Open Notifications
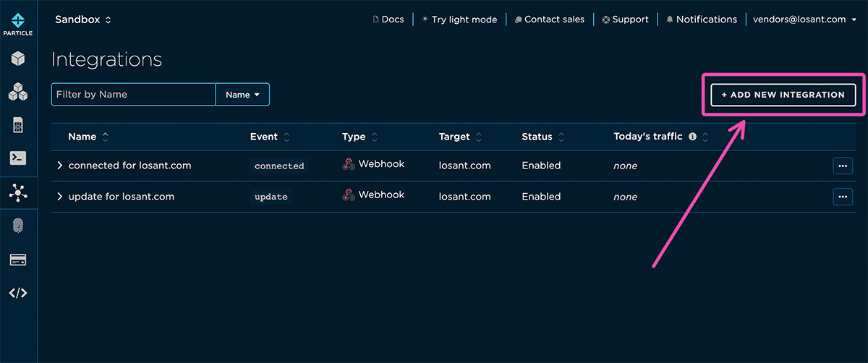Image resolution: width=868 pixels, height=363 pixels. click(x=702, y=20)
